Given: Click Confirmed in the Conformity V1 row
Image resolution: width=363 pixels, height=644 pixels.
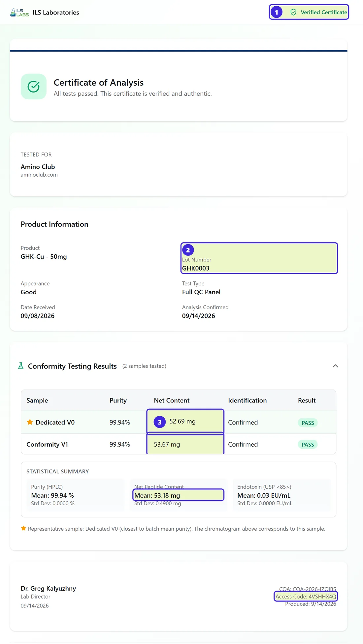Looking at the screenshot, I should pyautogui.click(x=243, y=444).
